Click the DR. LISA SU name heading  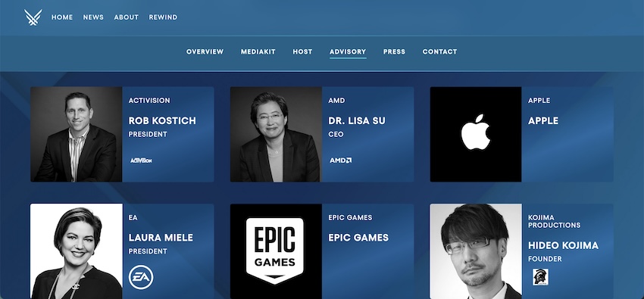[357, 120]
